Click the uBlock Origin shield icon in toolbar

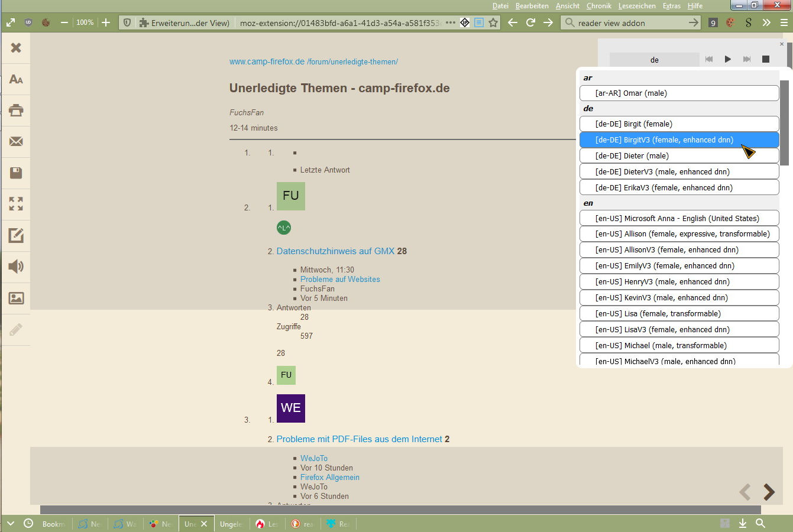(x=28, y=22)
